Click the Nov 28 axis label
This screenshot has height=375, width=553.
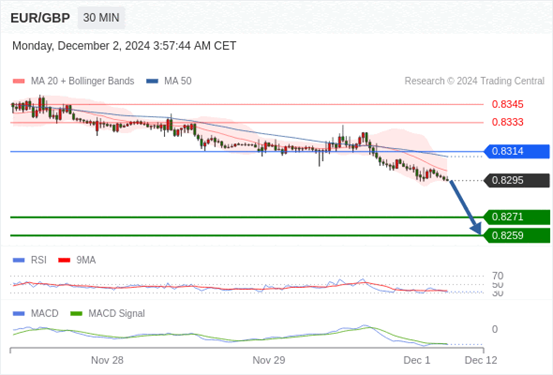click(107, 360)
